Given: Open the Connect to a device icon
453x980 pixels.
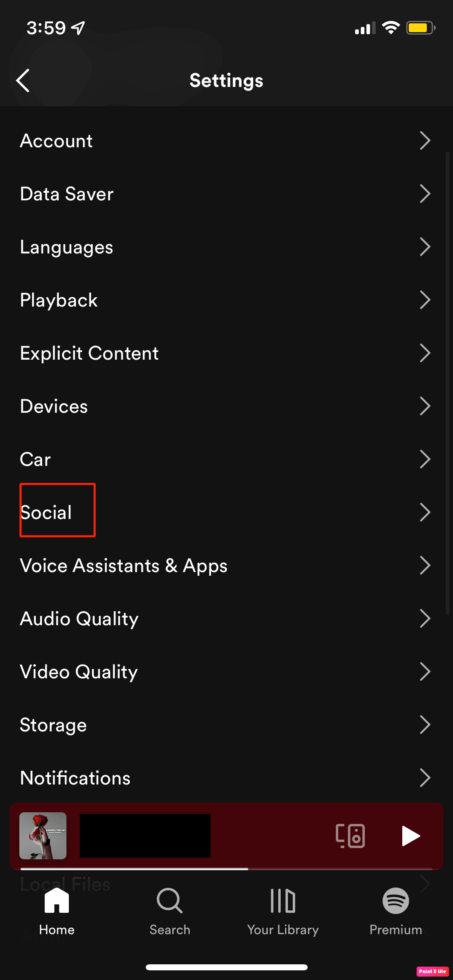Looking at the screenshot, I should pos(350,836).
